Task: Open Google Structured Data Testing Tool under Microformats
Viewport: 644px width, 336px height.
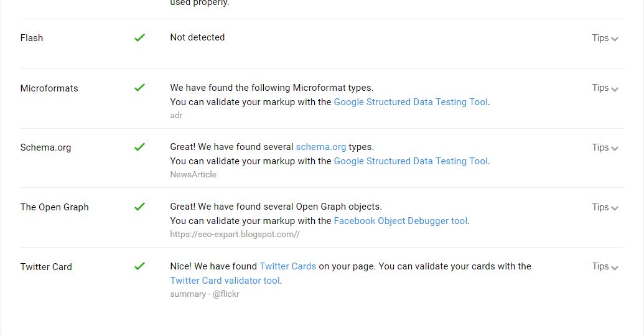Action: 411,102
